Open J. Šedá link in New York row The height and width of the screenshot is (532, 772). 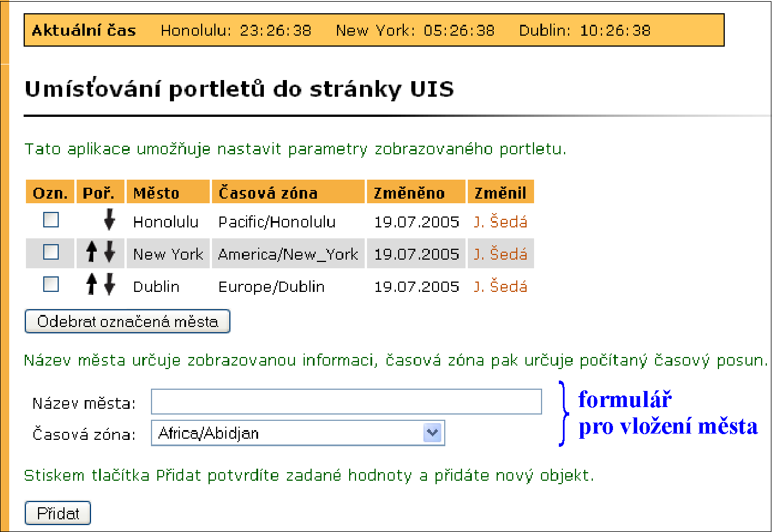point(500,254)
